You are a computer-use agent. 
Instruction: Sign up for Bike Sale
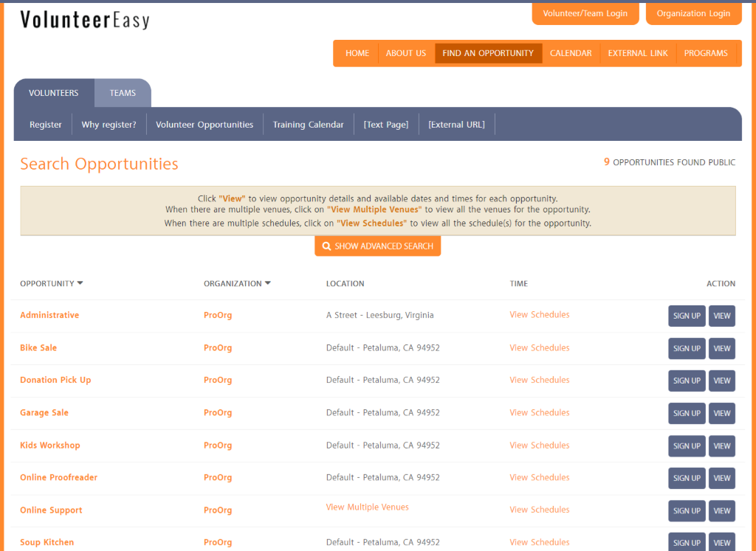pos(687,349)
